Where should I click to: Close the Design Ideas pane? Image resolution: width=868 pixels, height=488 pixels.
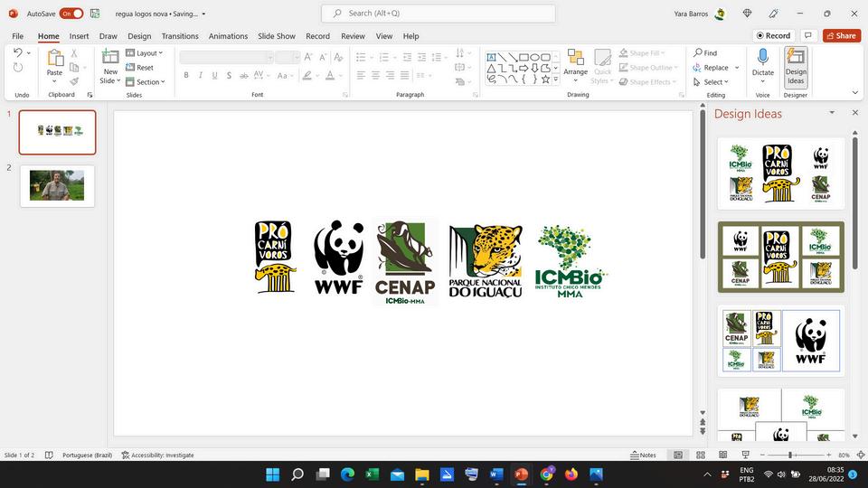(854, 113)
